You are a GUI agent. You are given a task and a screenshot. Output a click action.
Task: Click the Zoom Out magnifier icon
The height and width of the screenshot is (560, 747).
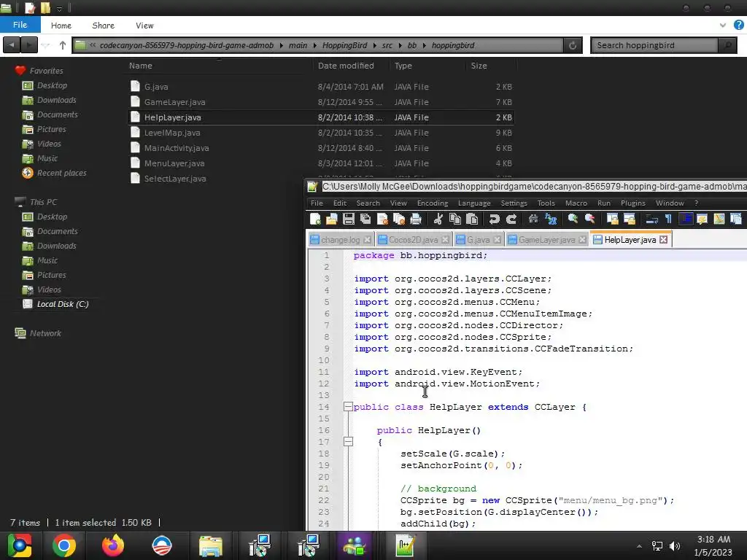click(x=589, y=219)
